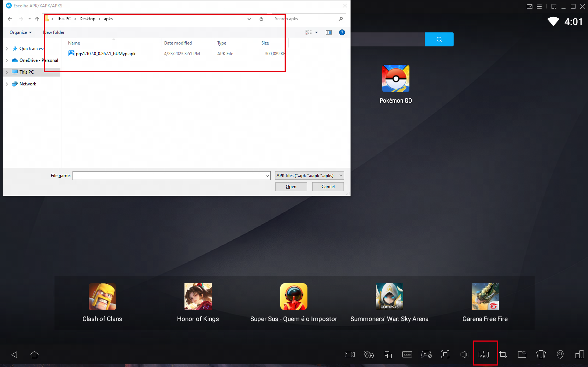588x367 pixels.
Task: Tap the Android back triangle button
Action: [x=14, y=354]
